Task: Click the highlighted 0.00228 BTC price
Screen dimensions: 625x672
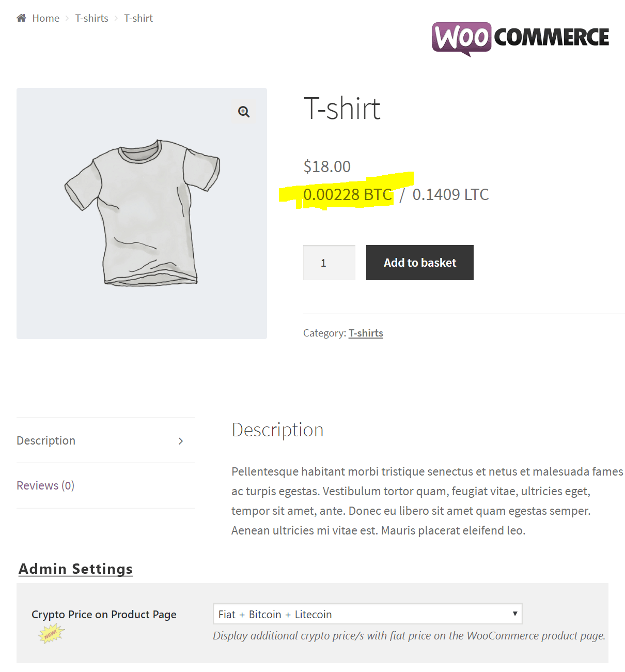Action: pos(348,194)
